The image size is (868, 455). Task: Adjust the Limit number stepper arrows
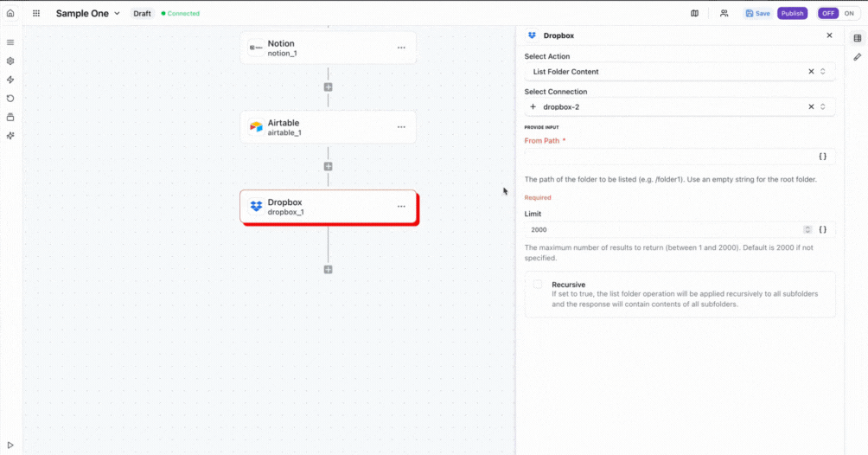click(x=807, y=229)
